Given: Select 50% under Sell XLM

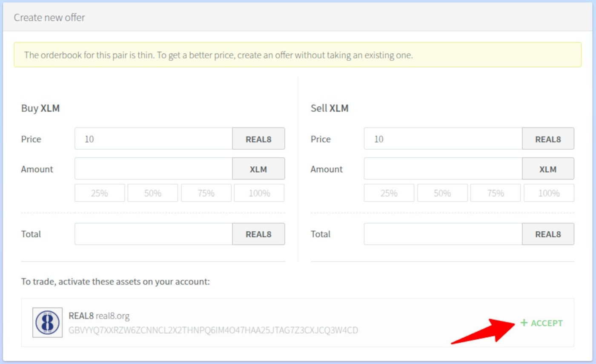Looking at the screenshot, I should coord(442,193).
